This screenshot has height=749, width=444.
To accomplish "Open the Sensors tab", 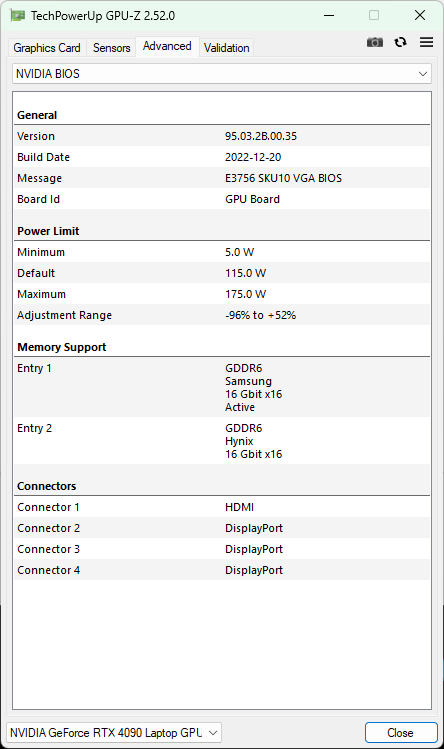I will pyautogui.click(x=111, y=48).
